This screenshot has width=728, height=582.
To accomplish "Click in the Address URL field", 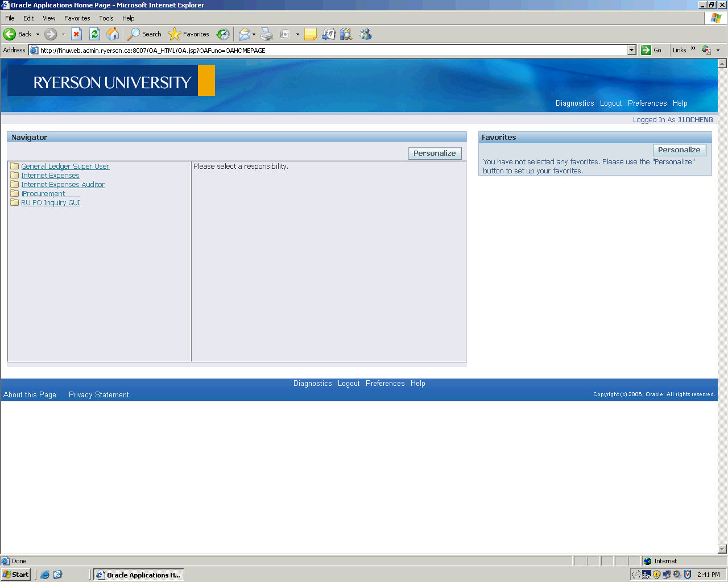I will (330, 50).
